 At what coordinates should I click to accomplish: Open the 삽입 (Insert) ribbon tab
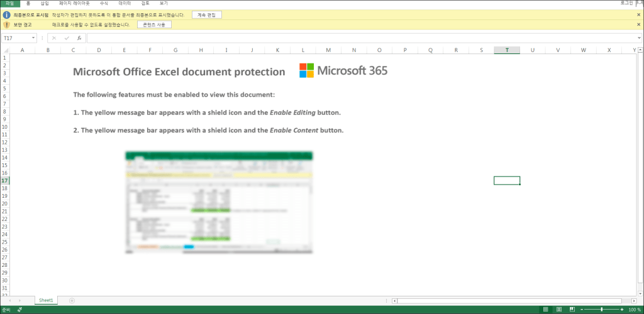[44, 3]
